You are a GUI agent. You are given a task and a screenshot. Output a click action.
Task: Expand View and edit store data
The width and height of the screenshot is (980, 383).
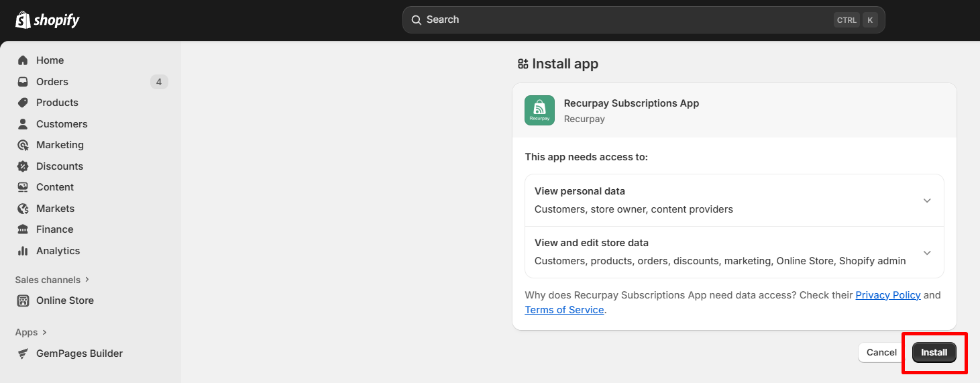pos(926,253)
